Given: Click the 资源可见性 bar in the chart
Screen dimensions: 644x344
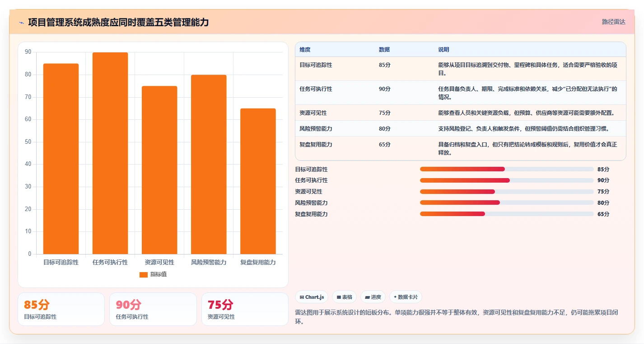Looking at the screenshot, I should (159, 170).
